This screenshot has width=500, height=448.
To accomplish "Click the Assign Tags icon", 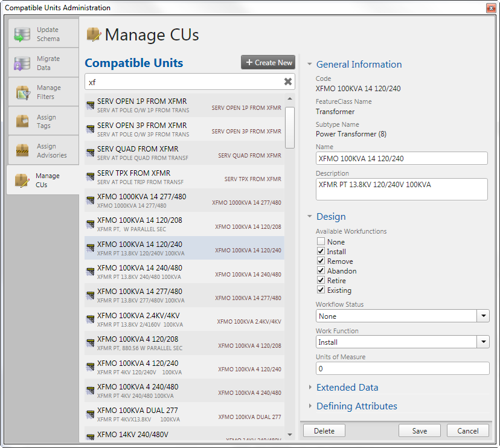I will click(x=22, y=121).
